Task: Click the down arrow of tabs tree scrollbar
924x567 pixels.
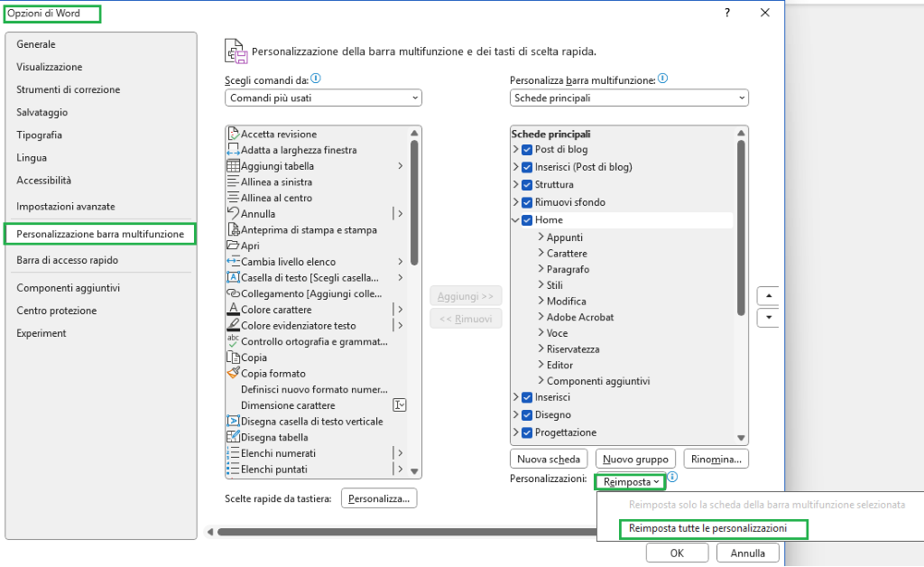Action: pyautogui.click(x=742, y=437)
